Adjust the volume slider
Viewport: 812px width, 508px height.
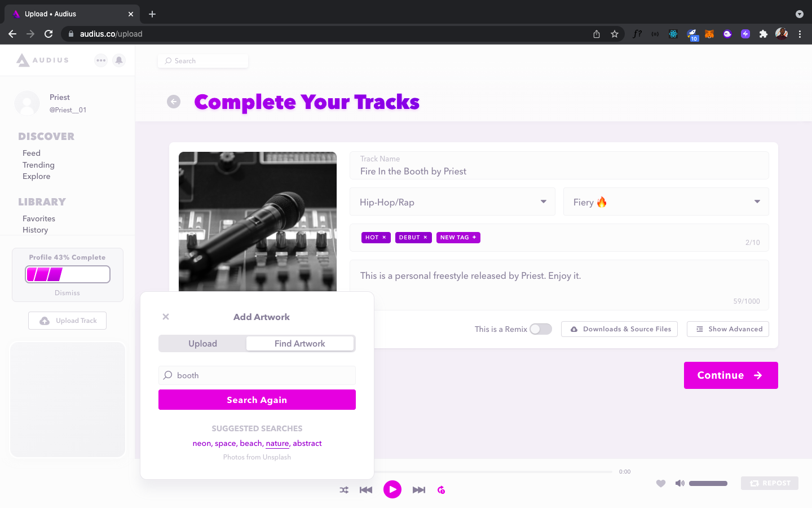pos(708,483)
